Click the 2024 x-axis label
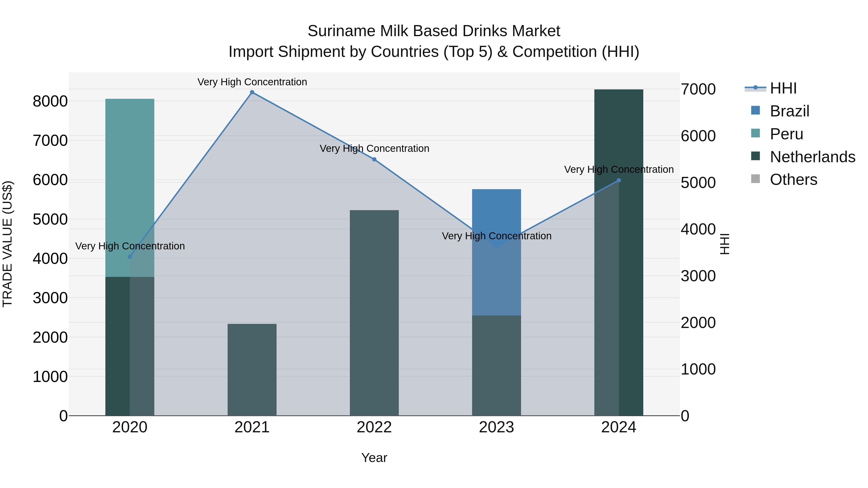This screenshot has height=488, width=868. pyautogui.click(x=619, y=427)
